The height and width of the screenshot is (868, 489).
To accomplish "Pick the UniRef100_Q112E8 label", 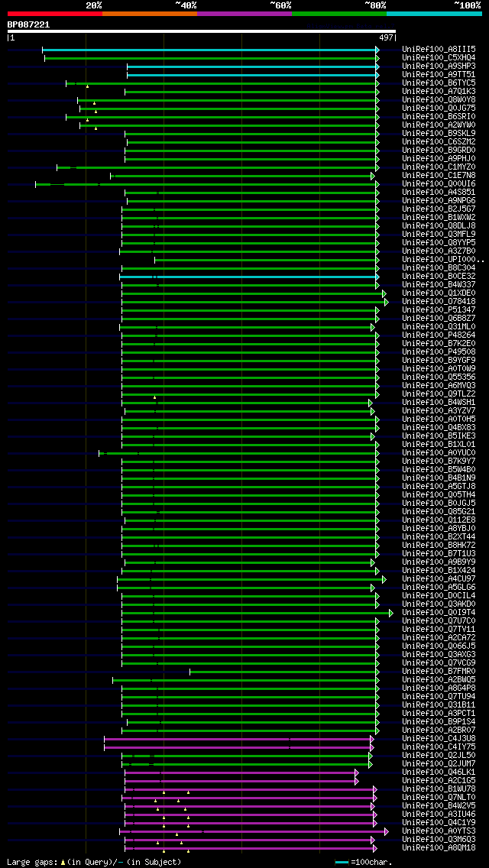I will click(439, 521).
